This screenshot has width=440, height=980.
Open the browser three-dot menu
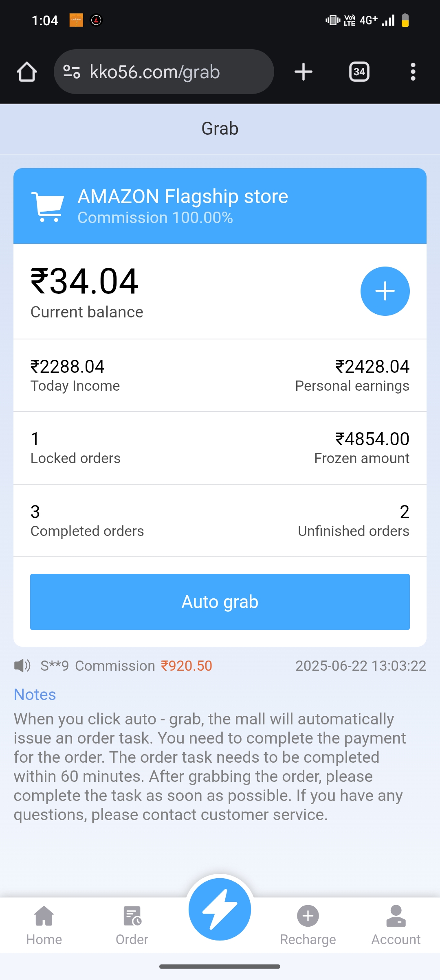pos(413,72)
